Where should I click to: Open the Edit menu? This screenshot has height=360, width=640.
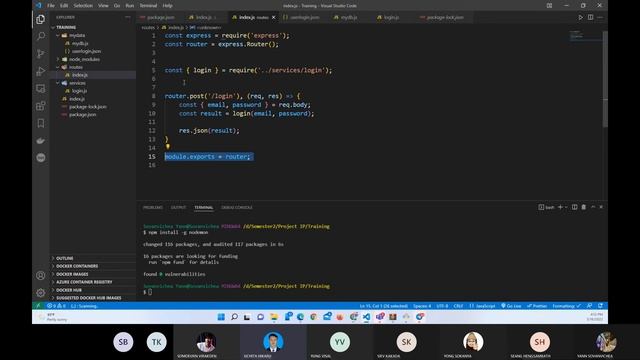[64, 6]
